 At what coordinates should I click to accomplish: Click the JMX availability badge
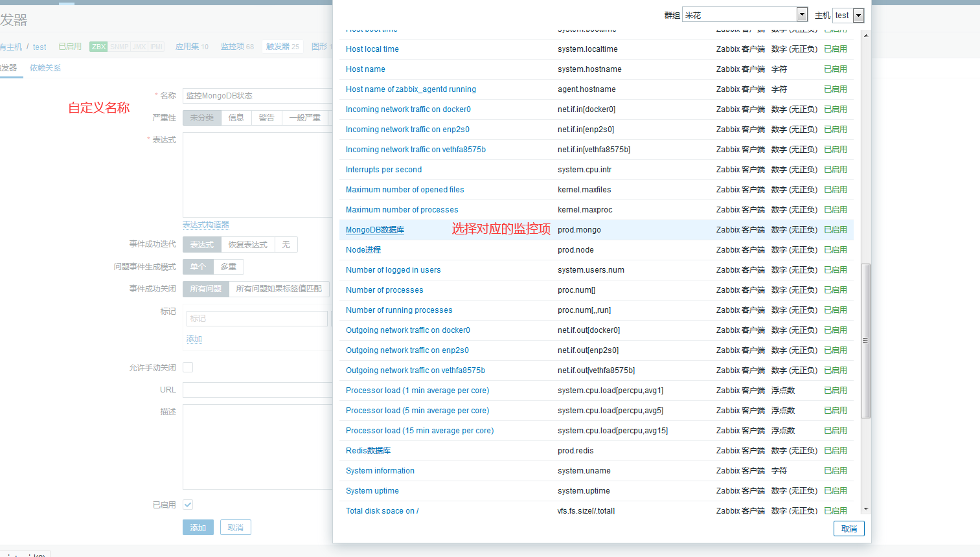[x=139, y=47]
